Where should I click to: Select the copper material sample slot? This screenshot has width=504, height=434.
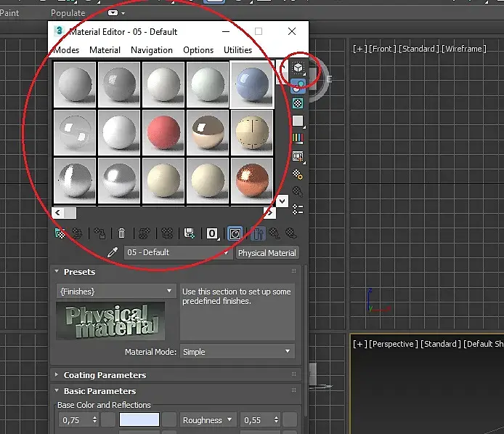(252, 180)
